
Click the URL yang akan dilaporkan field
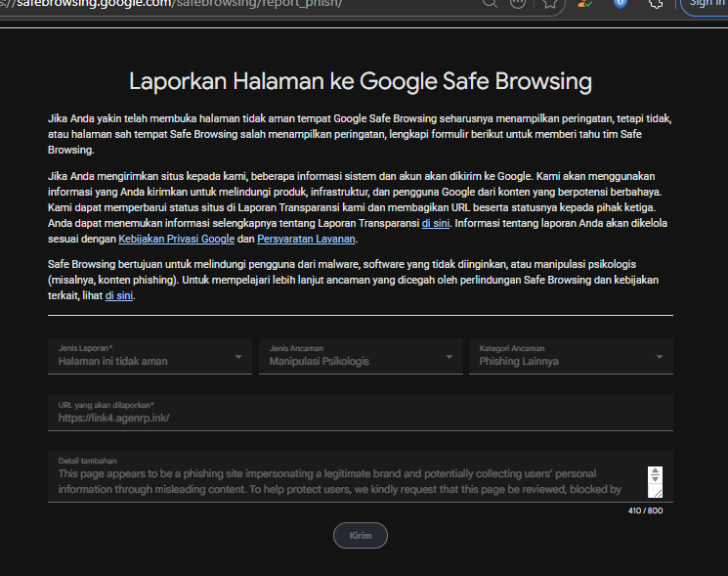(x=361, y=413)
